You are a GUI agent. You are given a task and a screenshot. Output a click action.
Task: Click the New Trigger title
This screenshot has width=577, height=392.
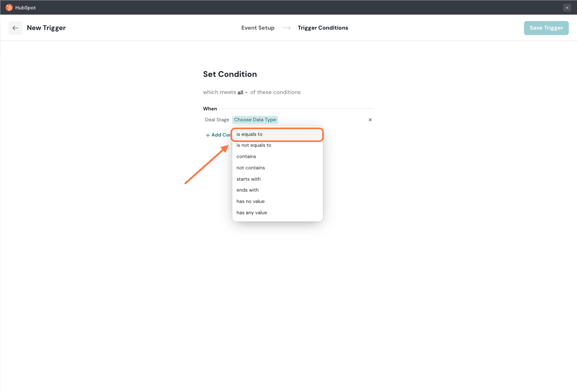point(46,28)
